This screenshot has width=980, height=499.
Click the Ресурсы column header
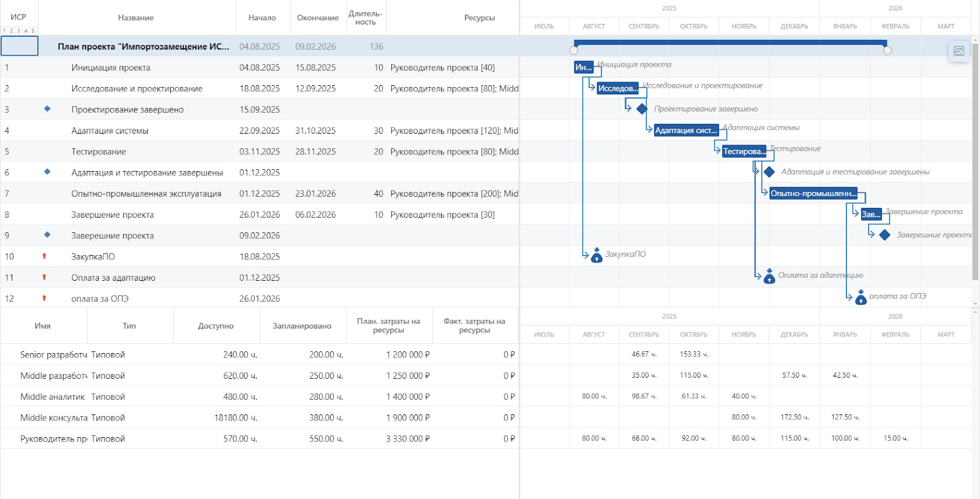(x=479, y=18)
